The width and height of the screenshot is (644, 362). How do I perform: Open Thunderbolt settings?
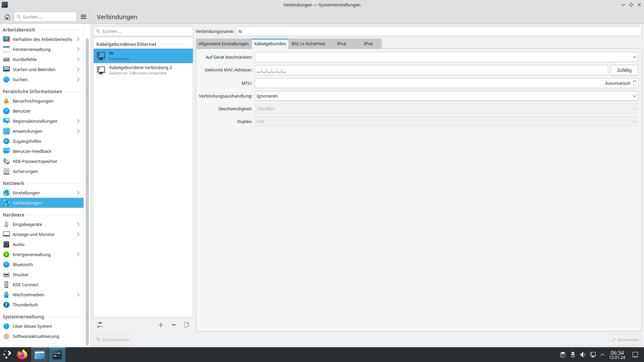42,305
